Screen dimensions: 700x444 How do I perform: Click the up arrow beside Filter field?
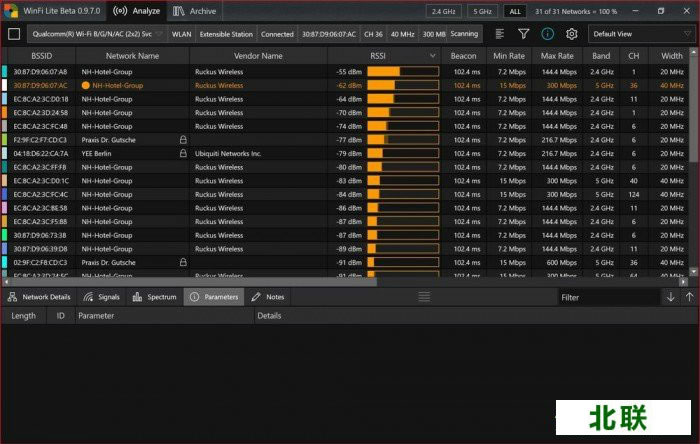click(689, 297)
